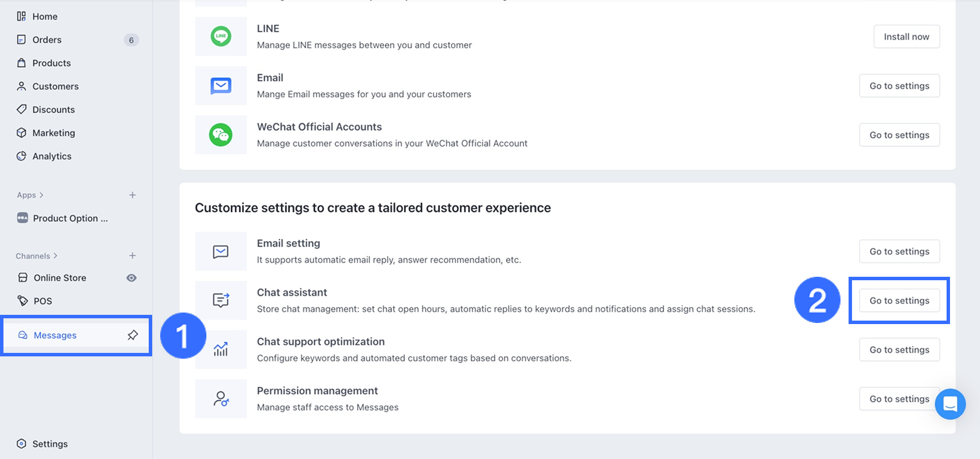
Task: Go to Messages in the sidebar
Action: (x=55, y=336)
